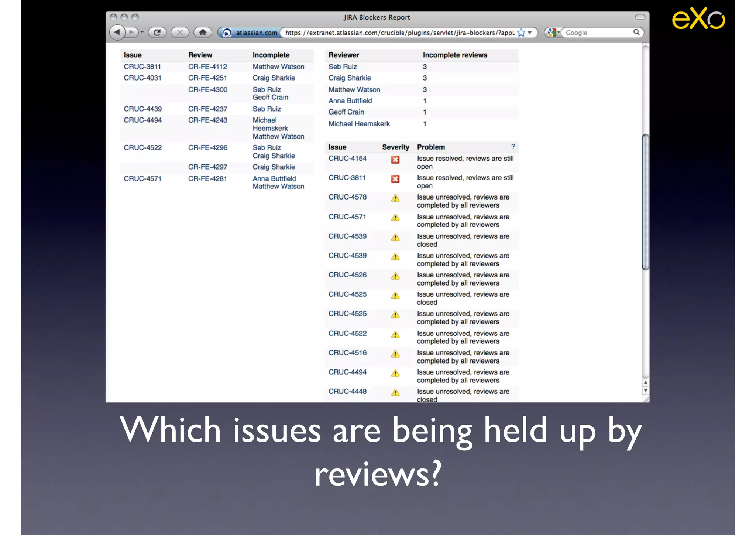Screen dimensions: 756x535
Task: Click the Severity column header
Action: pyautogui.click(x=395, y=147)
